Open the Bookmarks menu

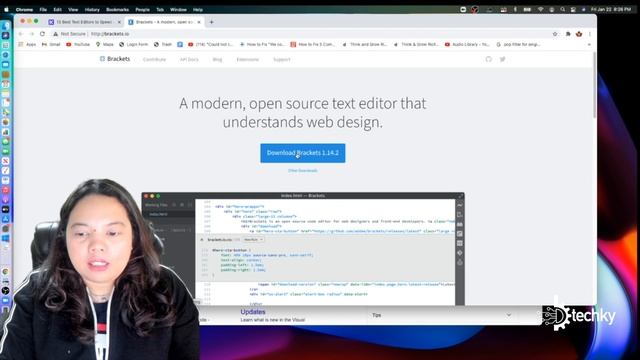pyautogui.click(x=118, y=9)
